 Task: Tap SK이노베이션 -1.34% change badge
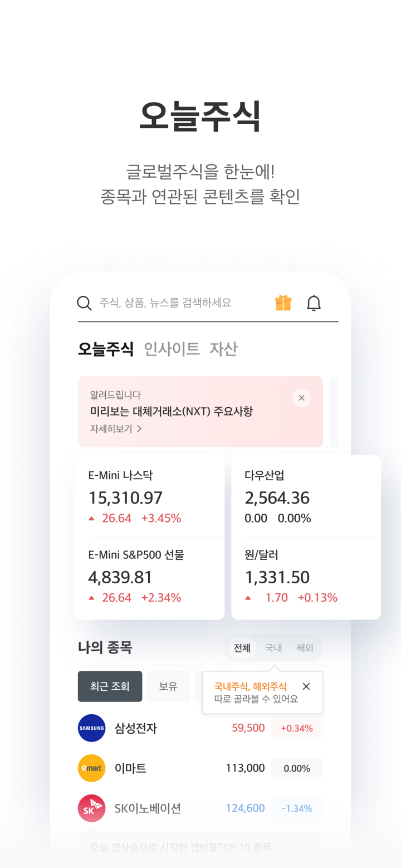[x=297, y=808]
